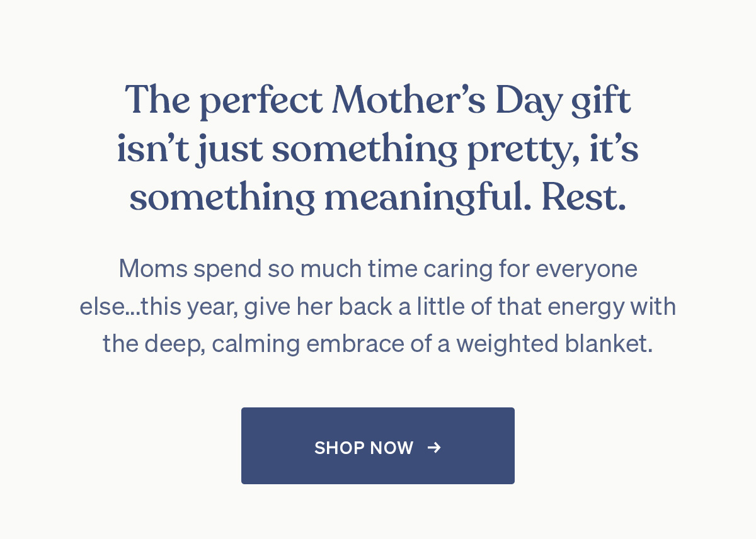Click the off-white background area above the headline

[378, 38]
